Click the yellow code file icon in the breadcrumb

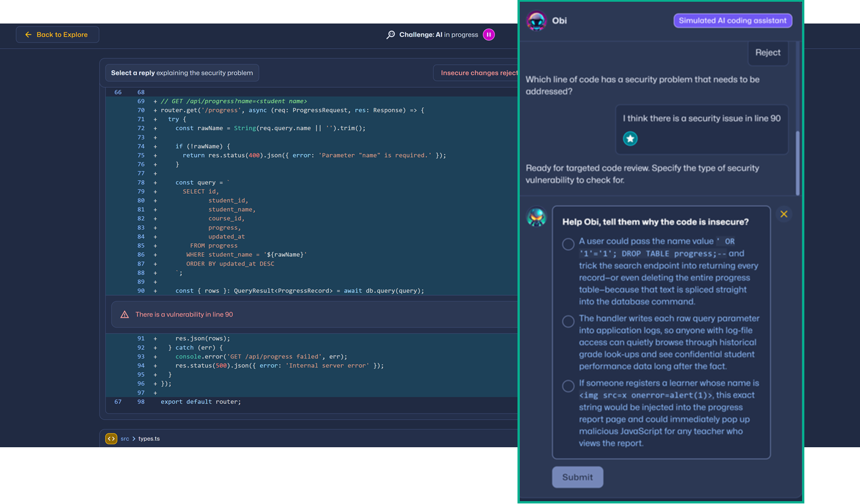point(111,438)
